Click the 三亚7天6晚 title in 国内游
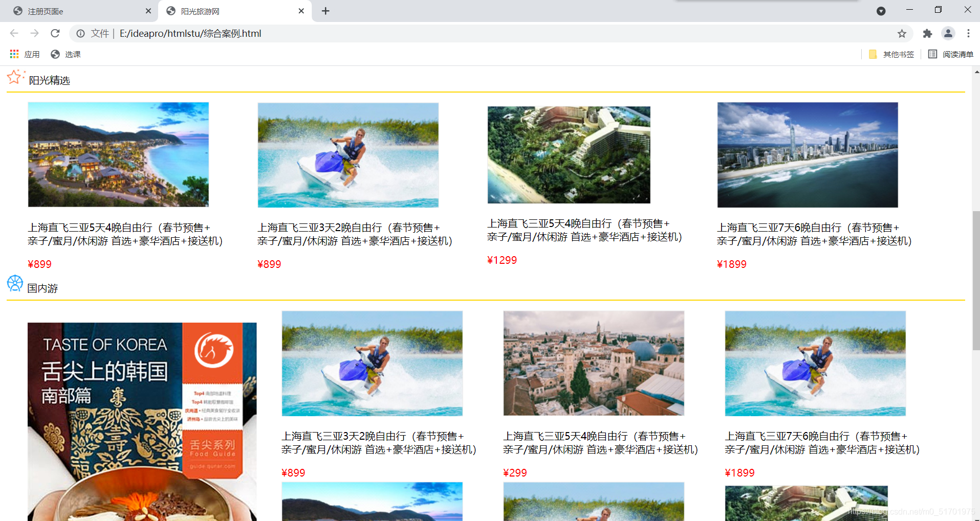980x521 pixels. coord(822,443)
